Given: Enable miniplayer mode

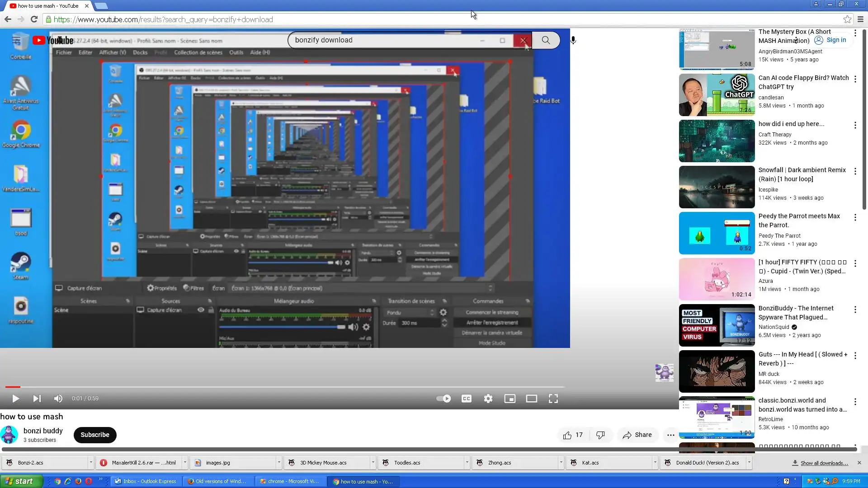Looking at the screenshot, I should pos(510,399).
